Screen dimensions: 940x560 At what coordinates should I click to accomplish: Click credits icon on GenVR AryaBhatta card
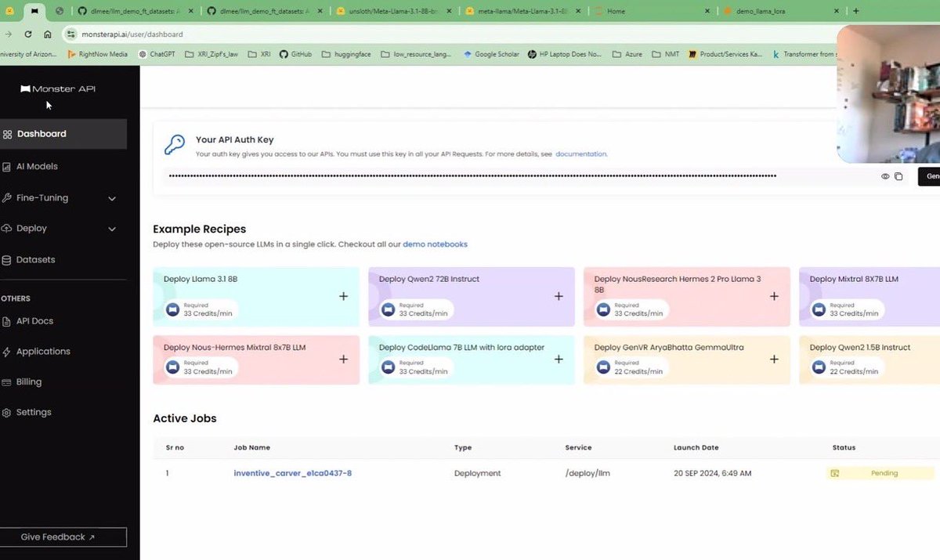604,367
